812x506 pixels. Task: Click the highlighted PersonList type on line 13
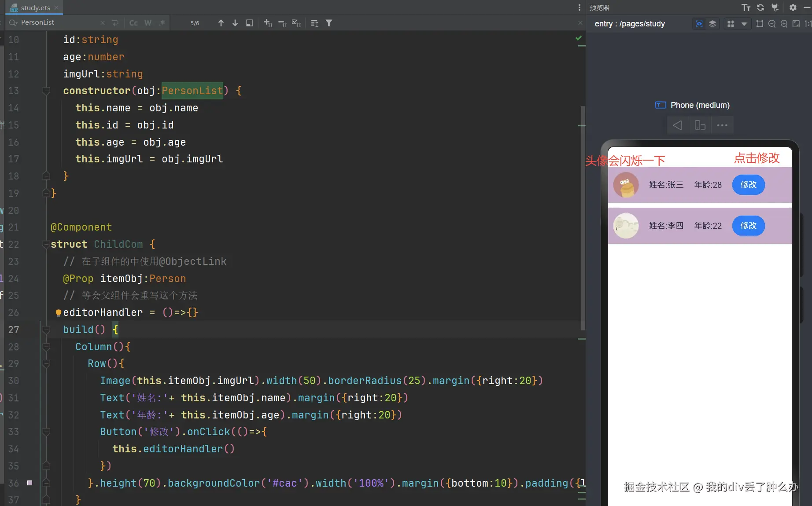(x=192, y=91)
